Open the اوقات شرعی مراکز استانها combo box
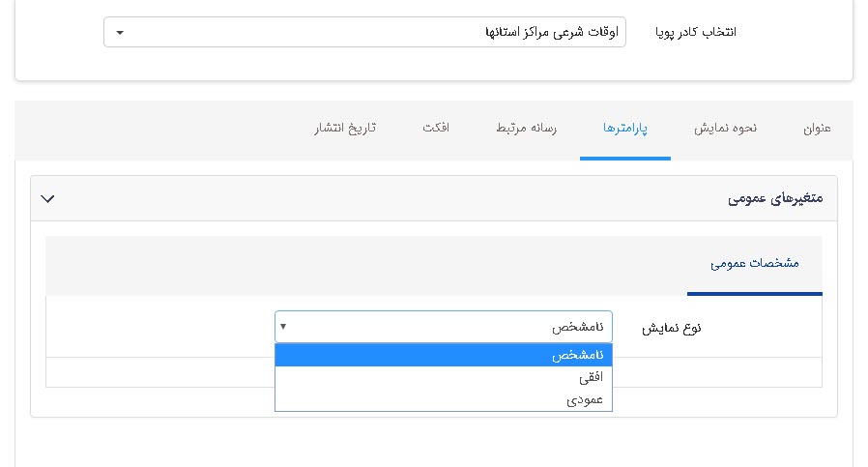This screenshot has width=868, height=467. [364, 32]
